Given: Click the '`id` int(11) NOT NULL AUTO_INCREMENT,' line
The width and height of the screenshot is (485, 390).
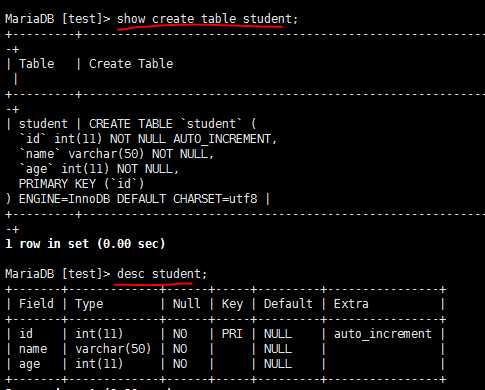Looking at the screenshot, I should (148, 139).
